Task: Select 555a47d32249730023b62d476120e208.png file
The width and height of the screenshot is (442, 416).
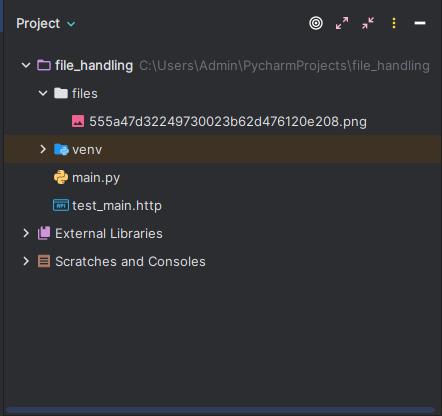Action: click(228, 122)
